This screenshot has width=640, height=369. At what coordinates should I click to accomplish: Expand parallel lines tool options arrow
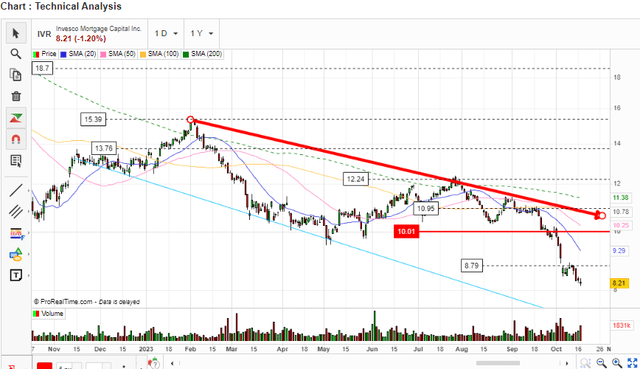[x=28, y=211]
